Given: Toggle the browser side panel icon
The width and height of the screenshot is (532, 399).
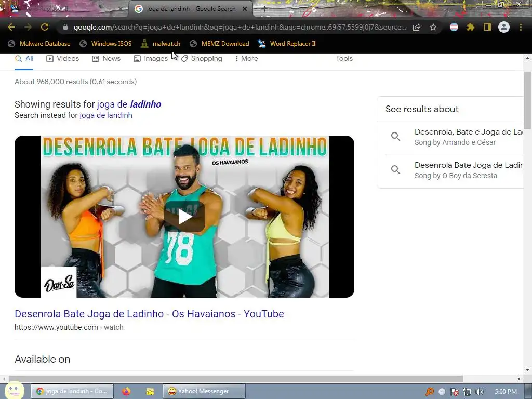Looking at the screenshot, I should pyautogui.click(x=487, y=27).
